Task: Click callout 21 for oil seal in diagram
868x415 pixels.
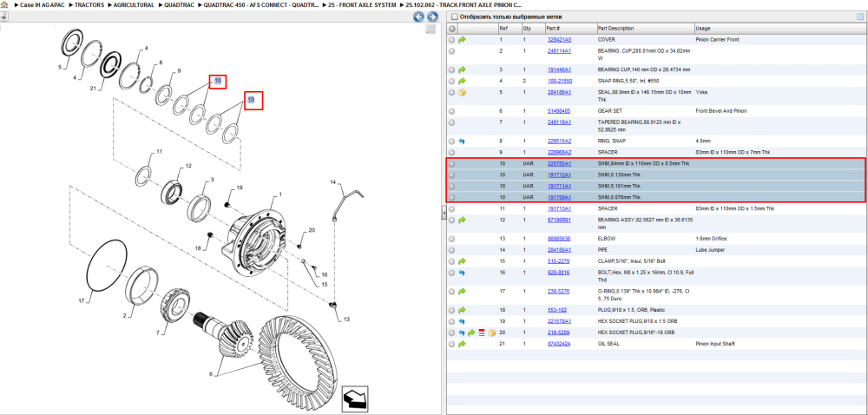Action: click(93, 88)
